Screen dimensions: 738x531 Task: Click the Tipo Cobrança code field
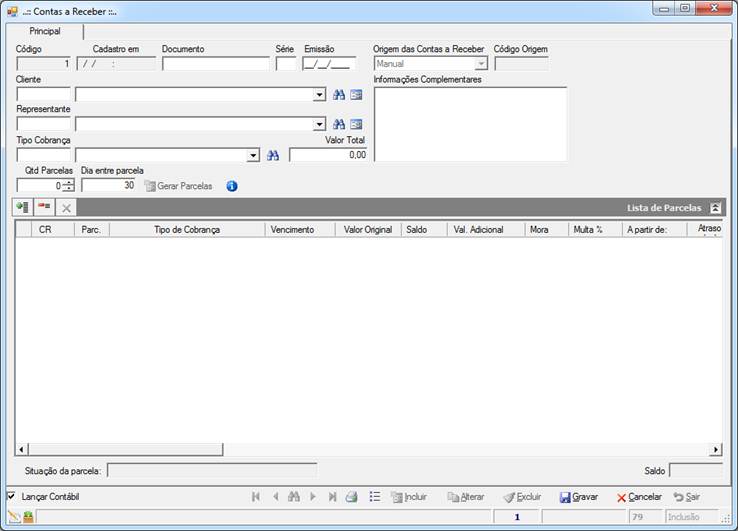43,155
